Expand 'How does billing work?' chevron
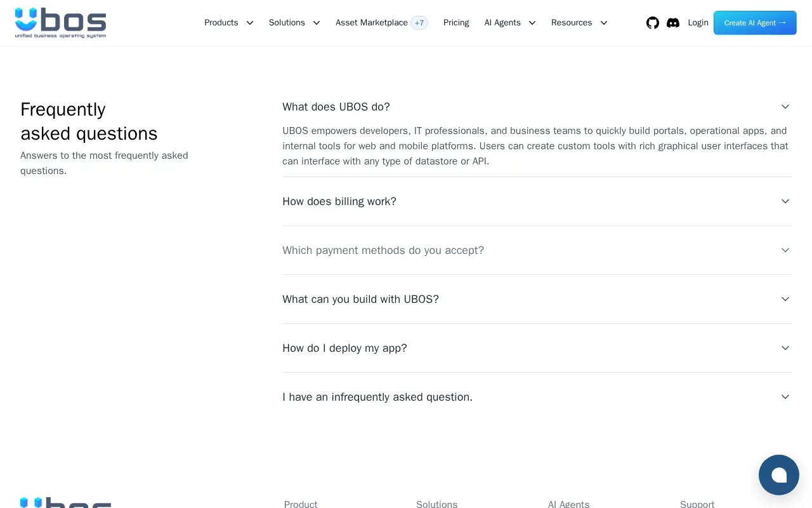 tap(785, 201)
